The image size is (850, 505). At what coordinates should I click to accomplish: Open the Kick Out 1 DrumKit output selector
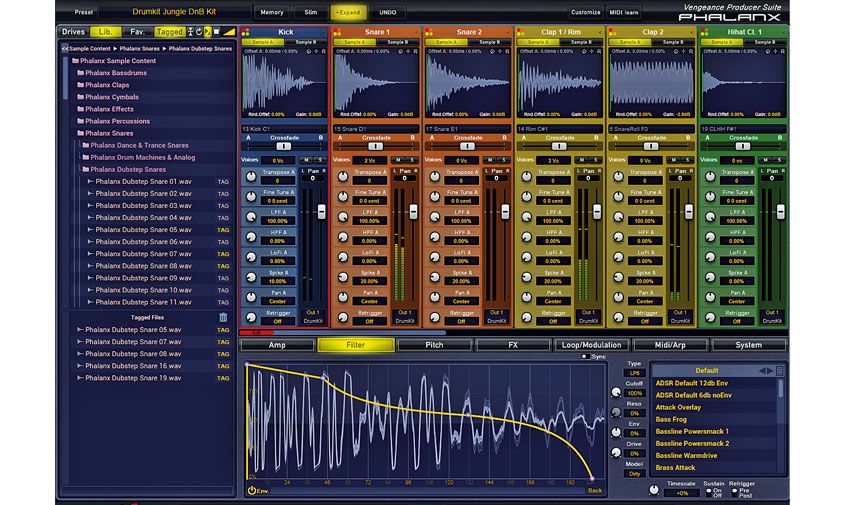[313, 317]
